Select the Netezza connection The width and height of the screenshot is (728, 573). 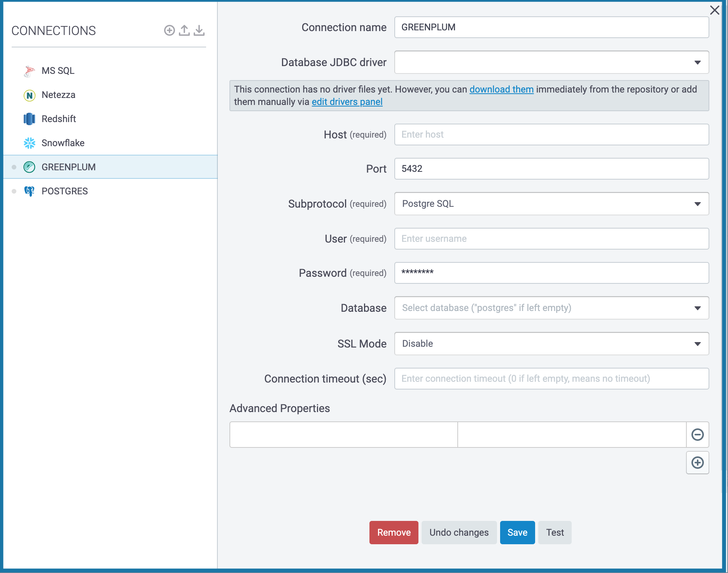tap(110, 95)
